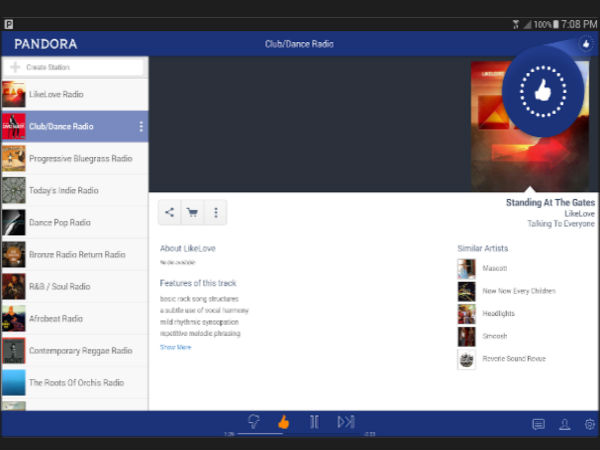
Task: Open the user profile icon
Action: [x=564, y=424]
